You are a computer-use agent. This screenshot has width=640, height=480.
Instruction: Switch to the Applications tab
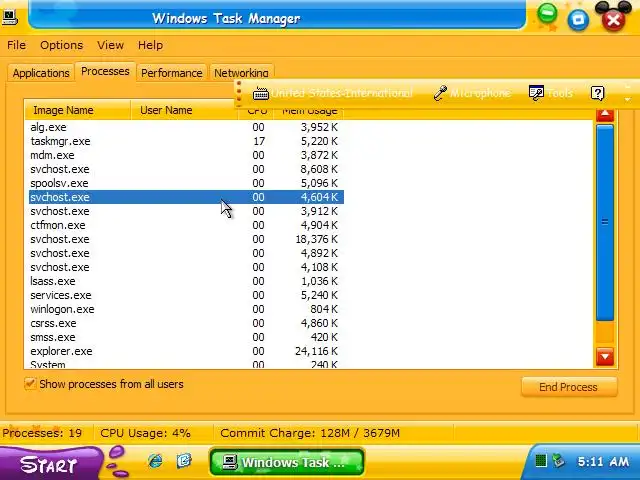click(x=41, y=73)
